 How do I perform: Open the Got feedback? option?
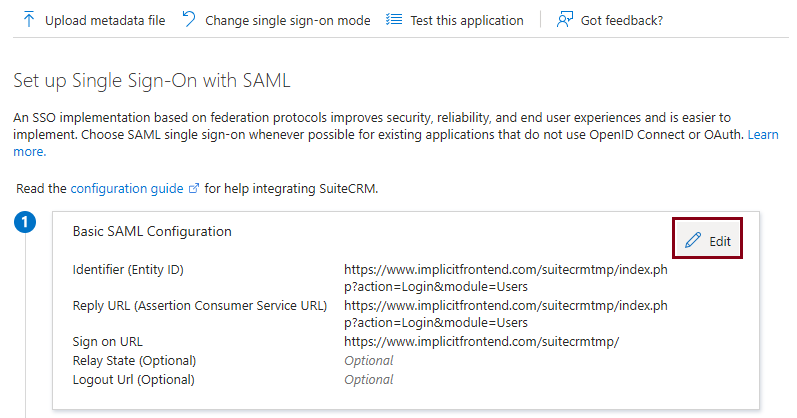point(622,20)
